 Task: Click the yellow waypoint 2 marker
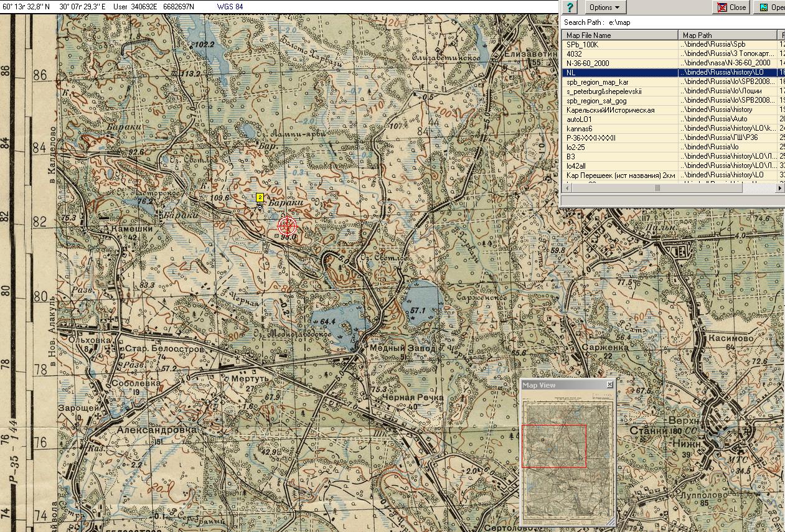pos(260,198)
